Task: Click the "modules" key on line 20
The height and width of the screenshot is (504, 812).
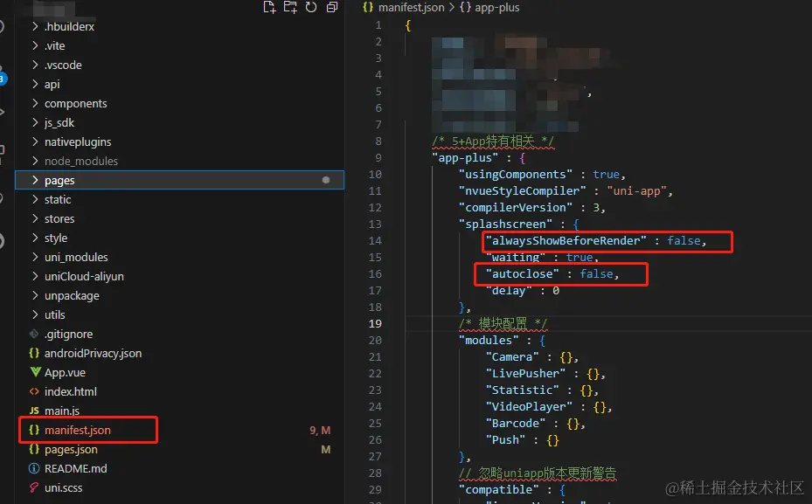Action: pos(489,340)
